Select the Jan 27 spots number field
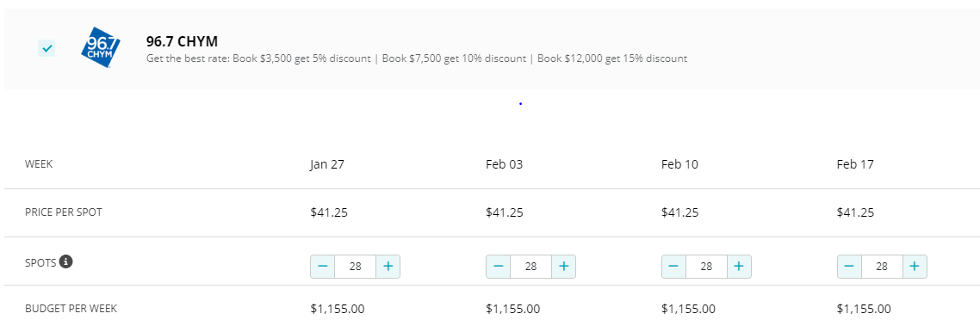980x332 pixels. coord(356,267)
